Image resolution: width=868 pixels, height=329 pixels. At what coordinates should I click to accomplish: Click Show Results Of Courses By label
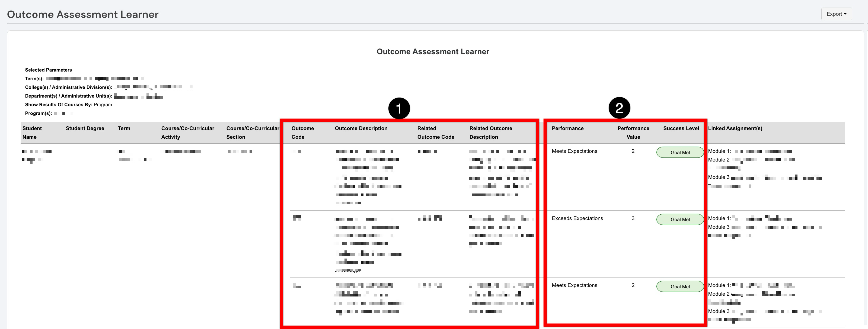58,105
